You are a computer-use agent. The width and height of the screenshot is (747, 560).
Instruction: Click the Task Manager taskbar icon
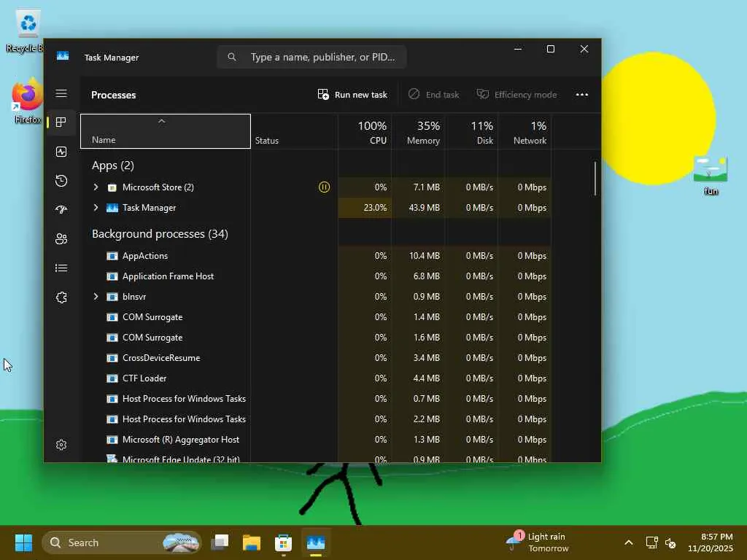(x=316, y=542)
